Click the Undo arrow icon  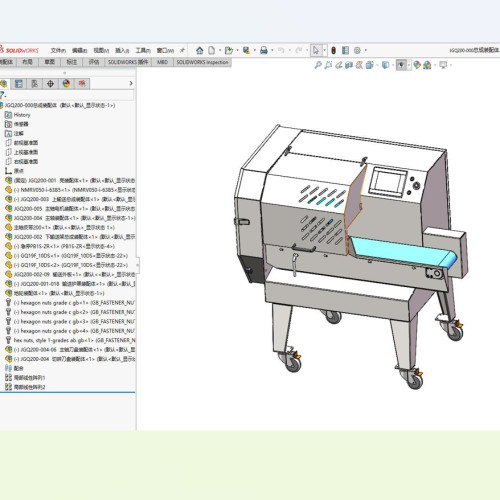coord(281,50)
